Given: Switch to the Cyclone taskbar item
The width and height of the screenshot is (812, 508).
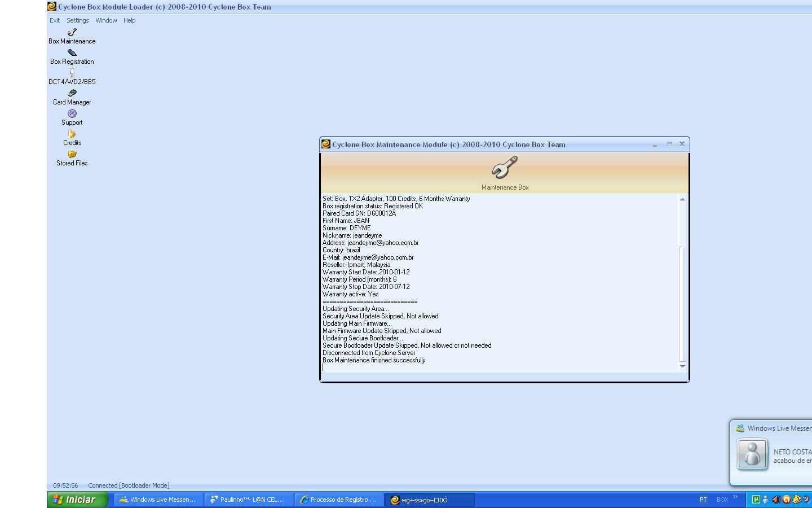Looking at the screenshot, I should 429,500.
